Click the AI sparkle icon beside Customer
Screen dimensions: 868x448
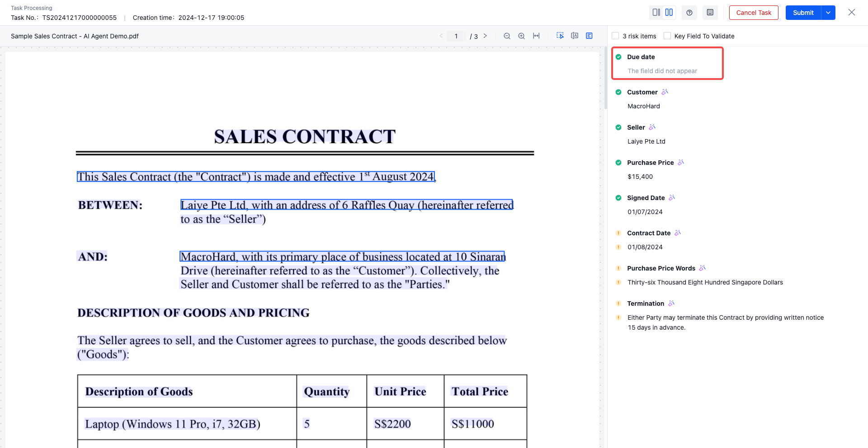point(665,92)
